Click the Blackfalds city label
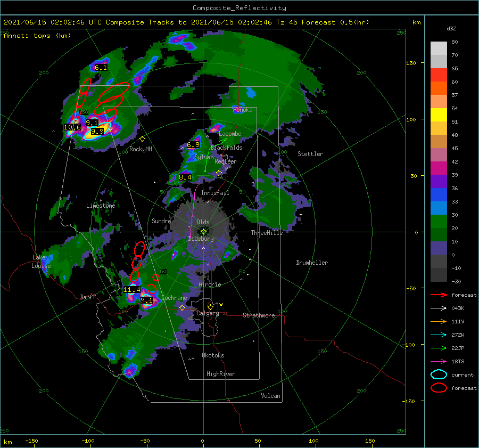 pyautogui.click(x=226, y=148)
